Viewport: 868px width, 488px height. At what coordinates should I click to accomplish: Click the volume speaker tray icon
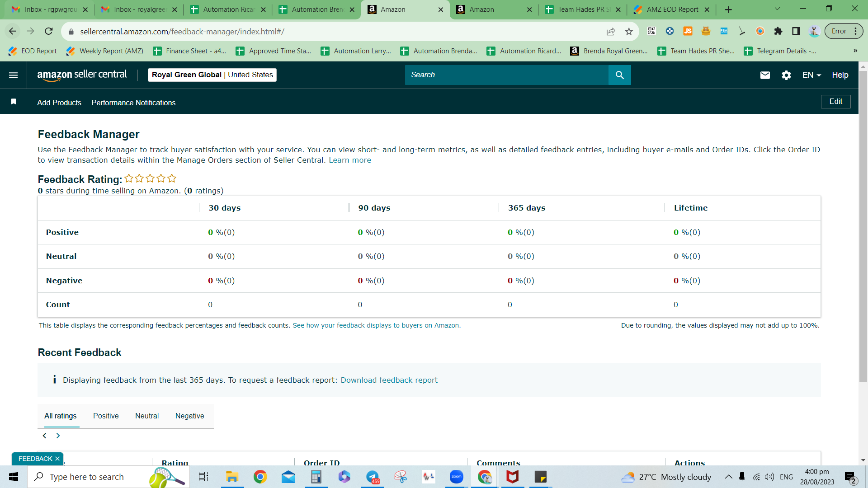pos(769,477)
